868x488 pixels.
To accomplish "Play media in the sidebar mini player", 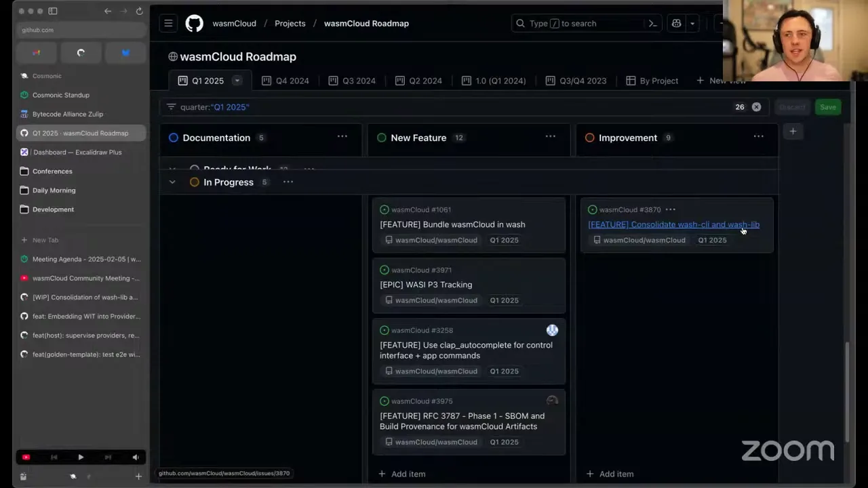I will 81,457.
